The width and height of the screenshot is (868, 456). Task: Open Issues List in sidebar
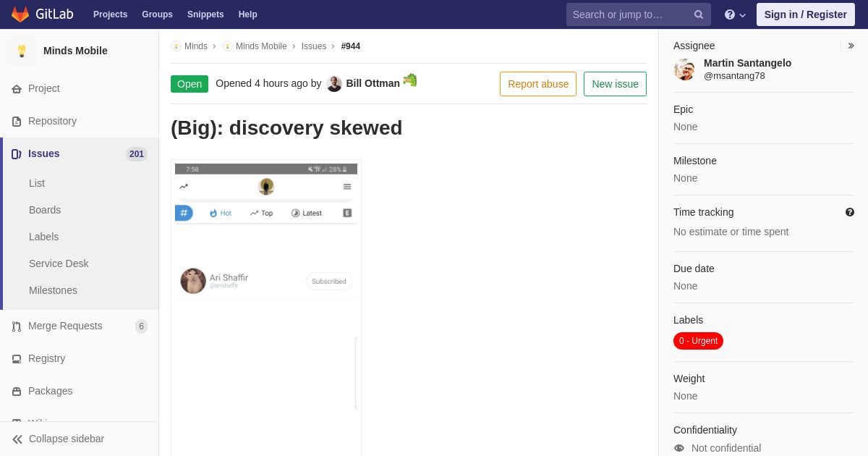(37, 183)
